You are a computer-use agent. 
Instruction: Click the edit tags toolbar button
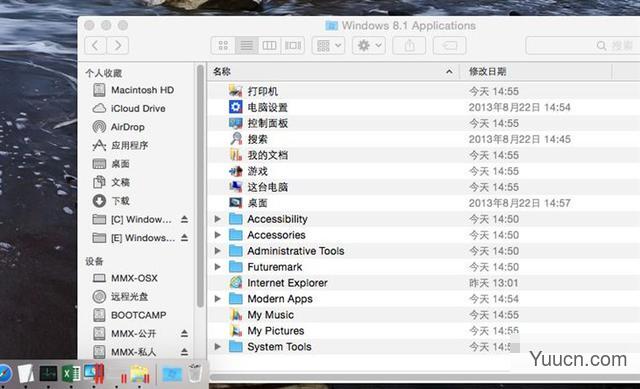(x=449, y=45)
